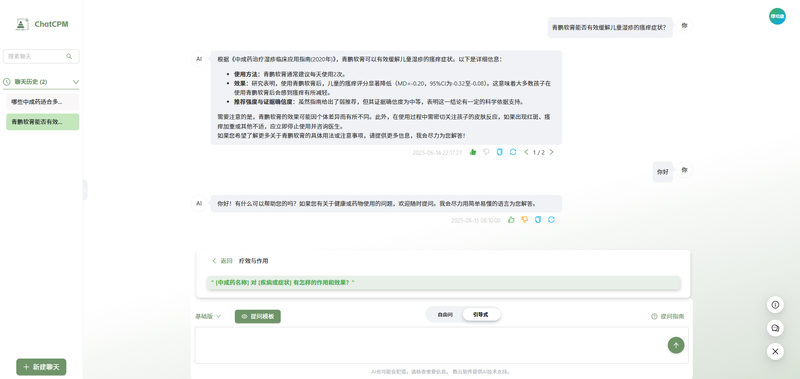The height and width of the screenshot is (379, 800).
Task: Dislike the first AI answer about 青鹏软膏
Action: point(486,152)
